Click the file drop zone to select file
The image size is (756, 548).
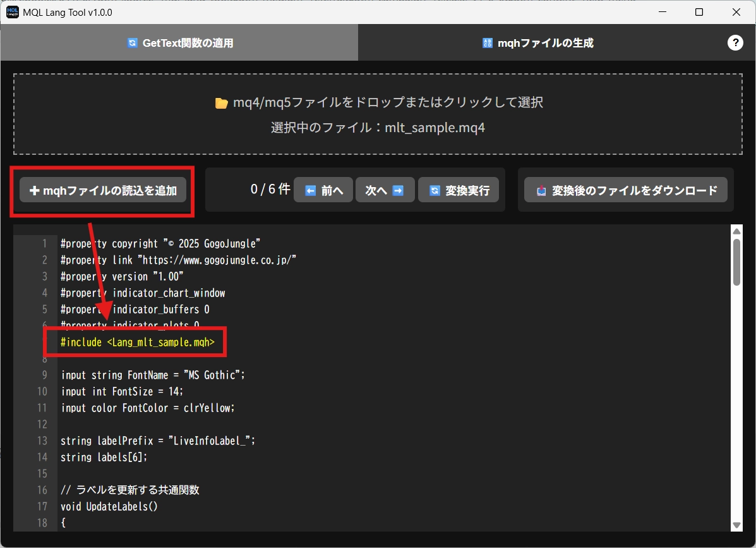[378, 114]
